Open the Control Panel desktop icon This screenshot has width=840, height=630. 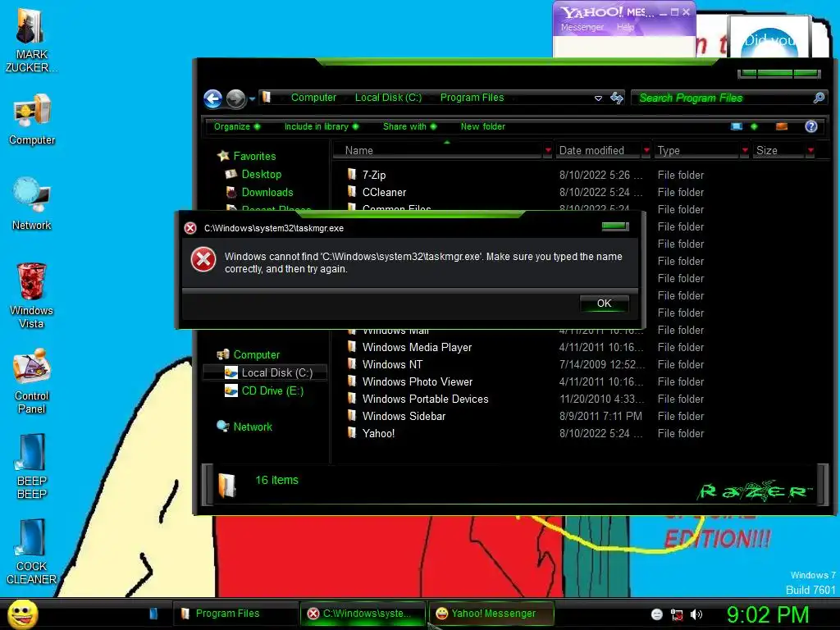pyautogui.click(x=32, y=381)
